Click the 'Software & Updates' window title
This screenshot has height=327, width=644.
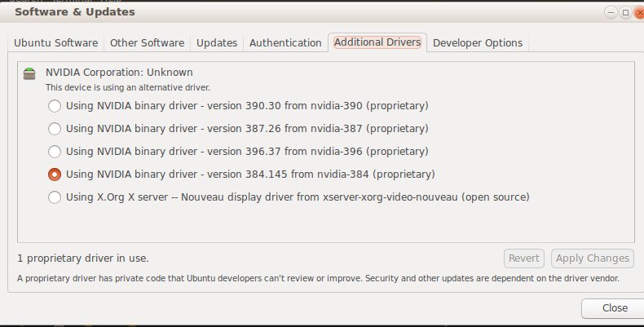[75, 12]
